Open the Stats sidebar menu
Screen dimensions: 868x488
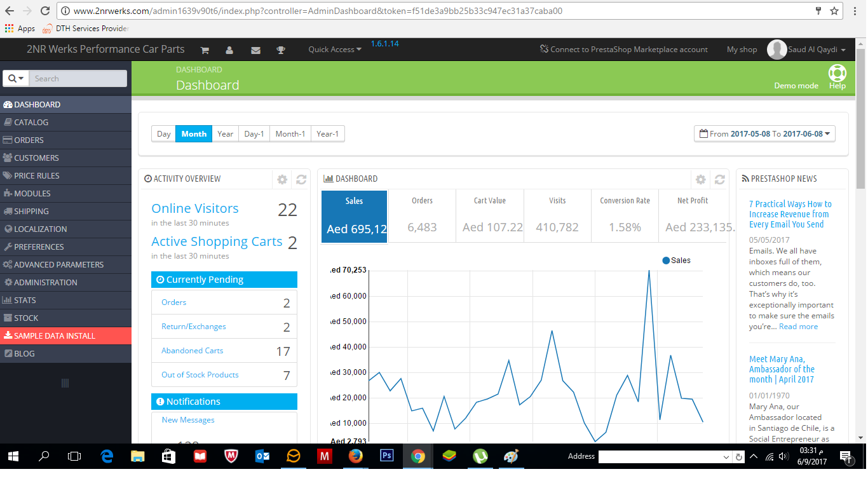click(x=65, y=301)
